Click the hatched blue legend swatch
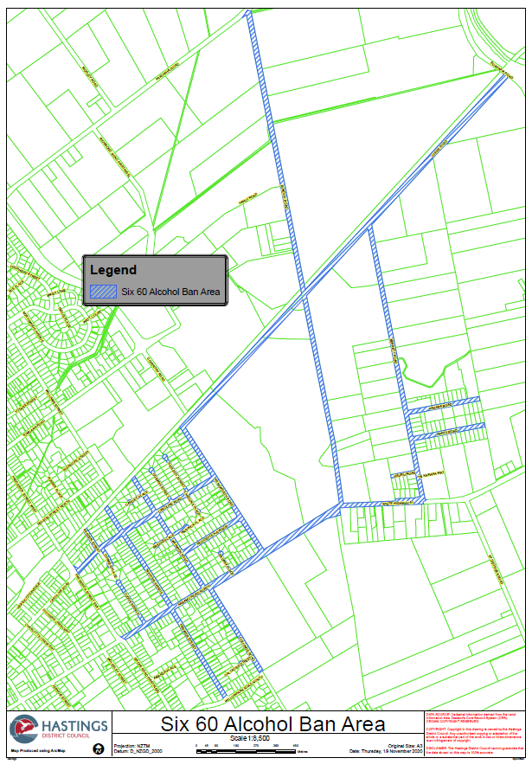The image size is (532, 771). tap(102, 292)
